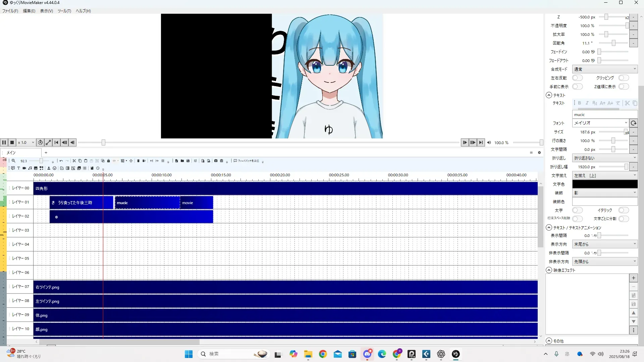
Task: Click the フィードバックを送信 button
Action: click(x=247, y=161)
